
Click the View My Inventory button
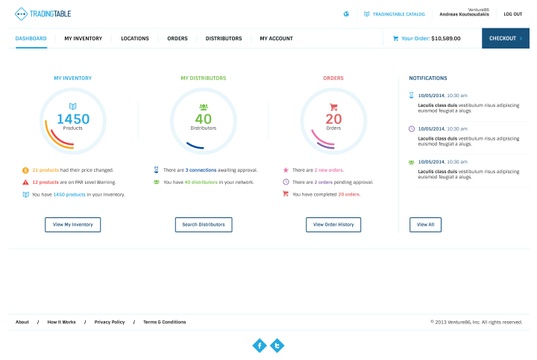73,225
